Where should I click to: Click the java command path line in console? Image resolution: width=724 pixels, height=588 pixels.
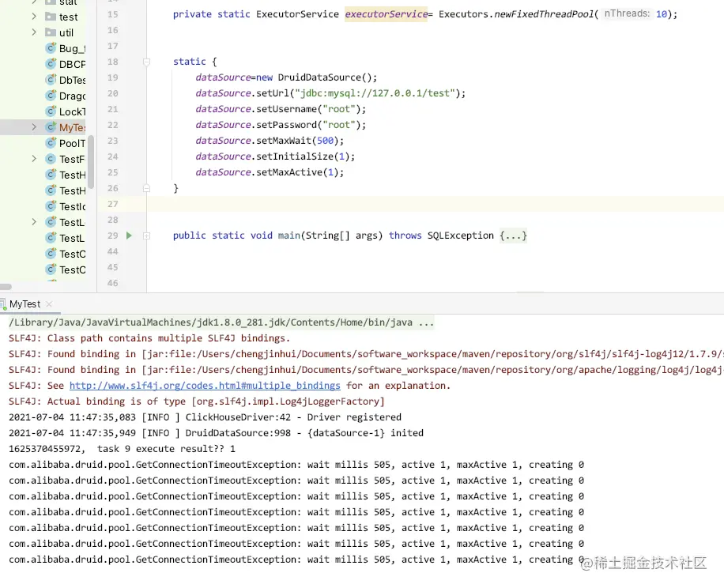pyautogui.click(x=221, y=322)
